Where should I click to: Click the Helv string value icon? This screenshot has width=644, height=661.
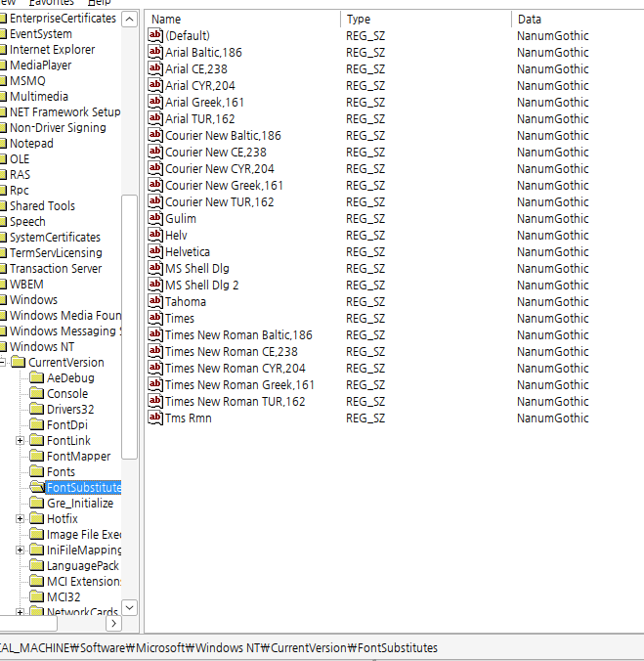point(155,236)
